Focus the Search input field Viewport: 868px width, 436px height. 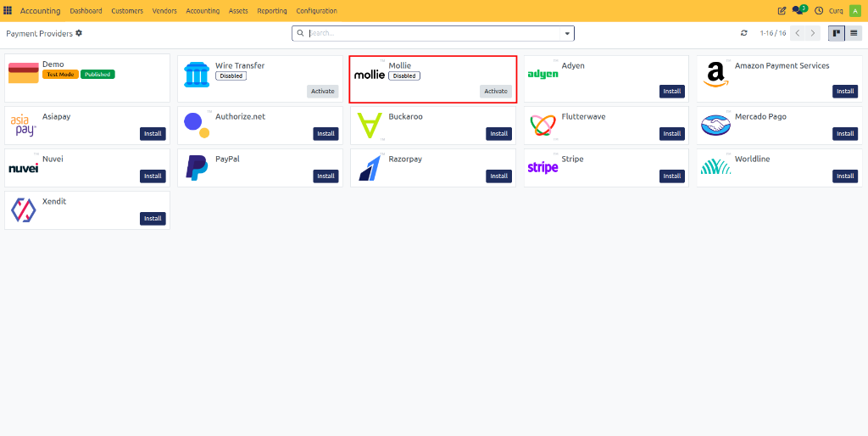pos(433,33)
